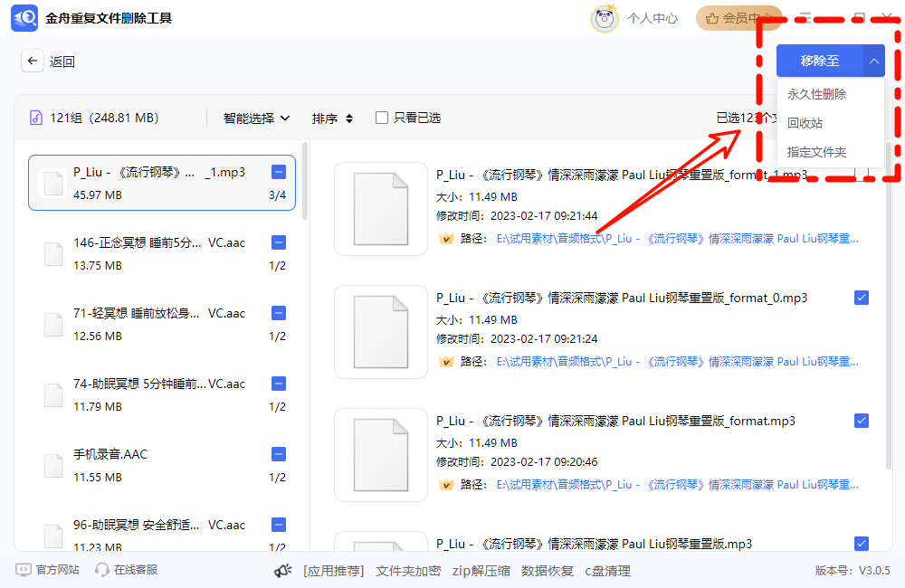
Task: Click the crown icon beside format.mp3 path
Action: 445,485
